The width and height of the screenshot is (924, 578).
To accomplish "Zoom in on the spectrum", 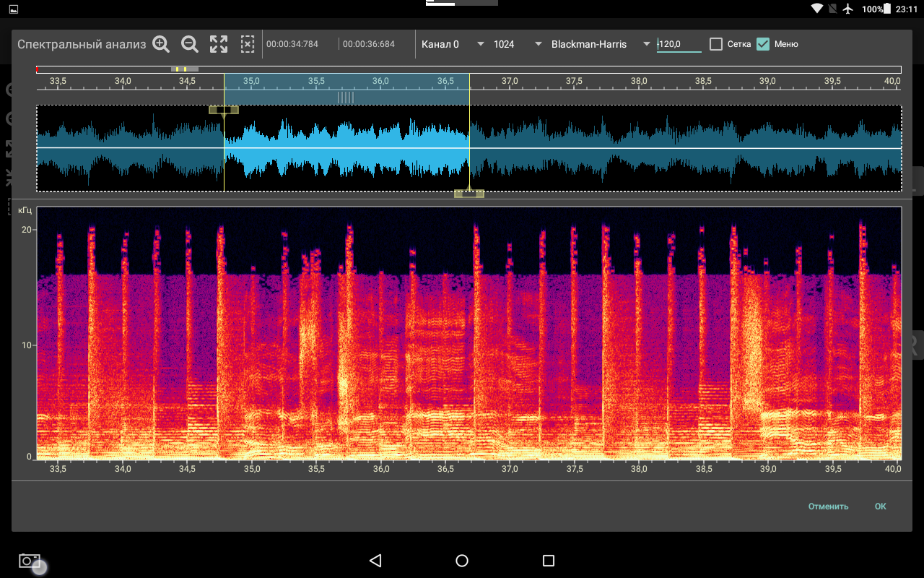I will pos(161,44).
